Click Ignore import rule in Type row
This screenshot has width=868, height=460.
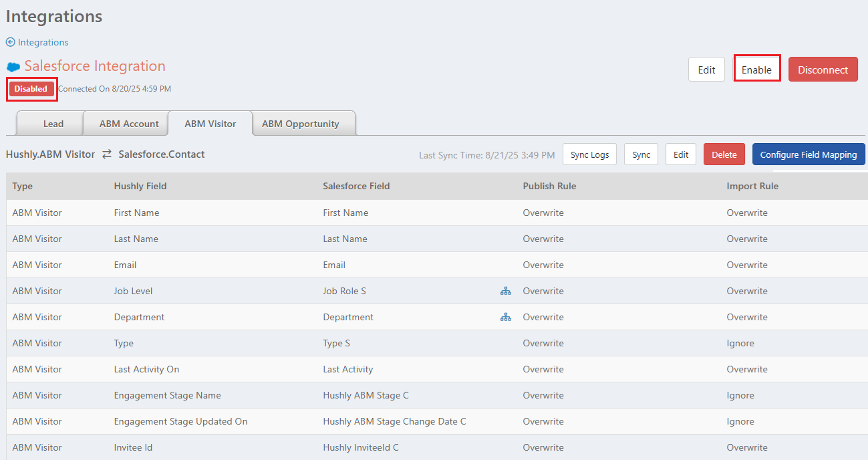point(740,343)
